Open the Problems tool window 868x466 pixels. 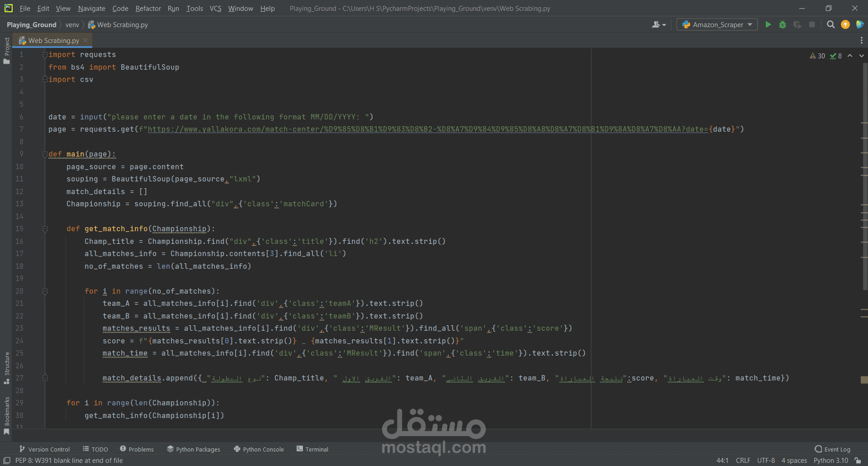pyautogui.click(x=137, y=449)
